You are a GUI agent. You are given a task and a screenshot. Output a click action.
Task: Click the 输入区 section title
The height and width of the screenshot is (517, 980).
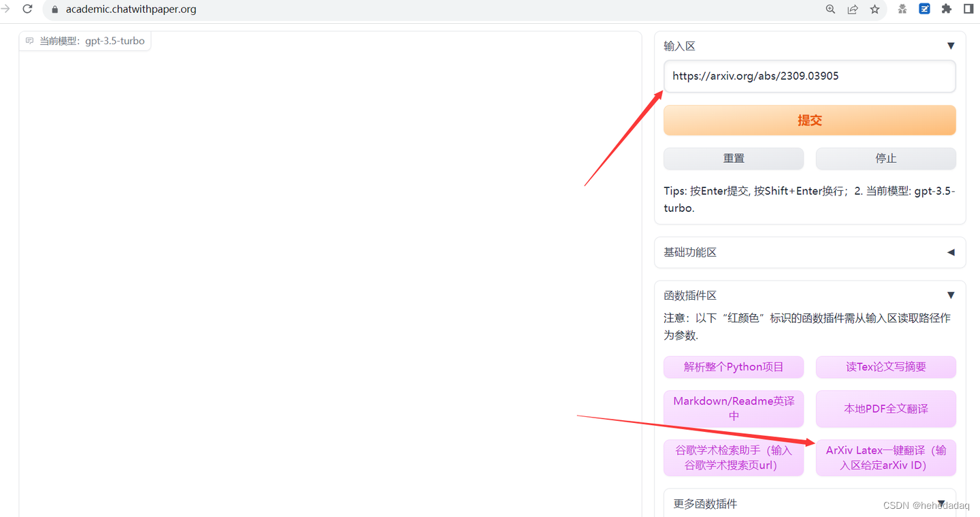(x=679, y=46)
